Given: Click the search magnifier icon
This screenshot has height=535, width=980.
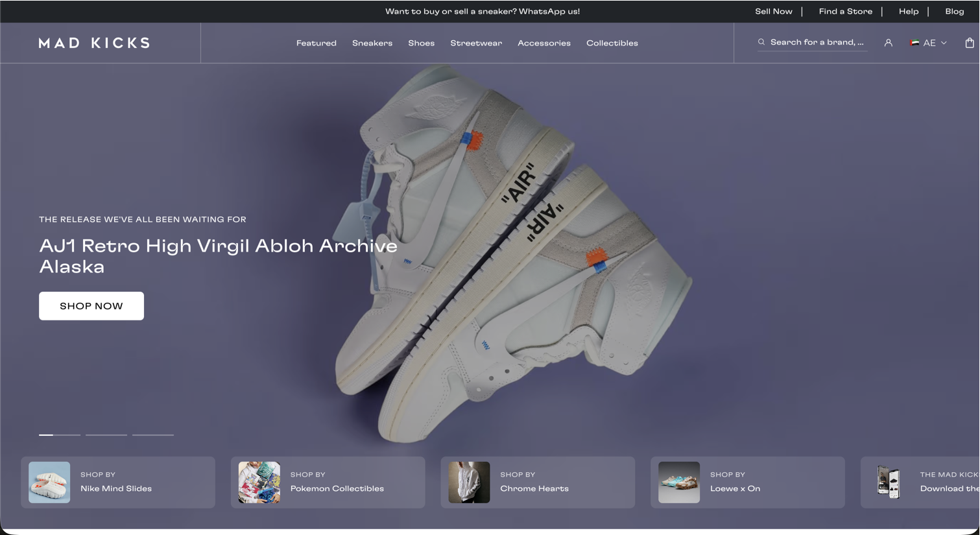Looking at the screenshot, I should click(x=761, y=42).
